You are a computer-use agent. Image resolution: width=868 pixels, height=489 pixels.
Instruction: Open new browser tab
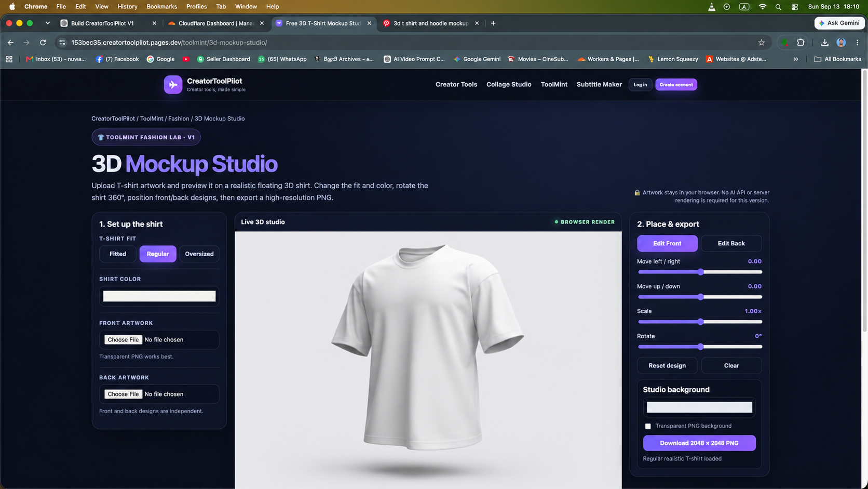493,23
